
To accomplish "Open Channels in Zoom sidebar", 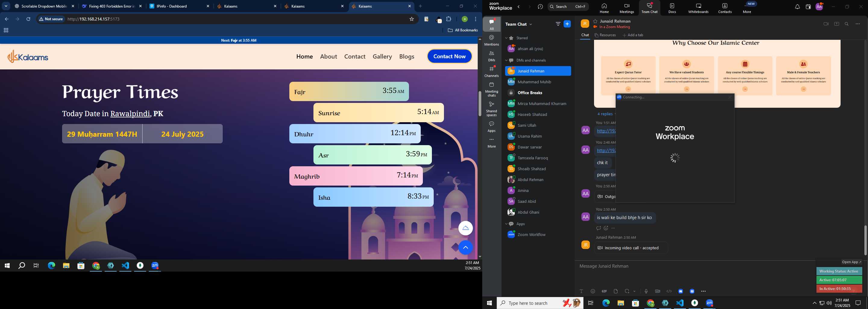I will pyautogui.click(x=492, y=72).
